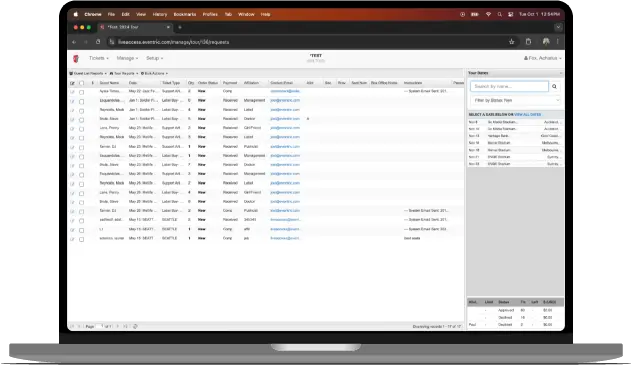Check the Tanner, DJ Received payment row checkbox
The image size is (632, 366).
tap(81, 148)
